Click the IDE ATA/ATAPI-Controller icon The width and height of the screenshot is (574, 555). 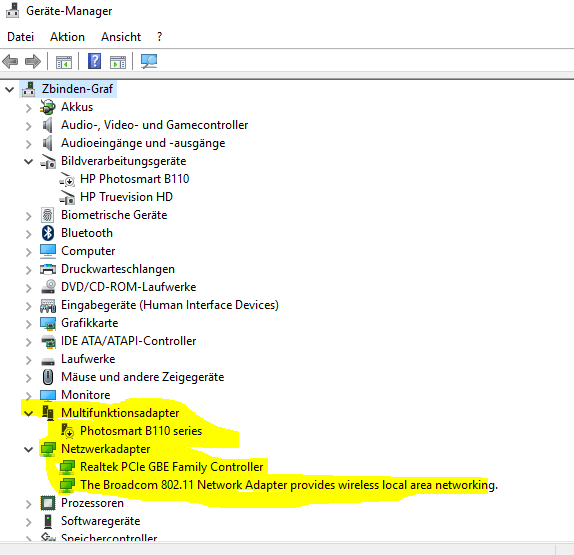48,341
